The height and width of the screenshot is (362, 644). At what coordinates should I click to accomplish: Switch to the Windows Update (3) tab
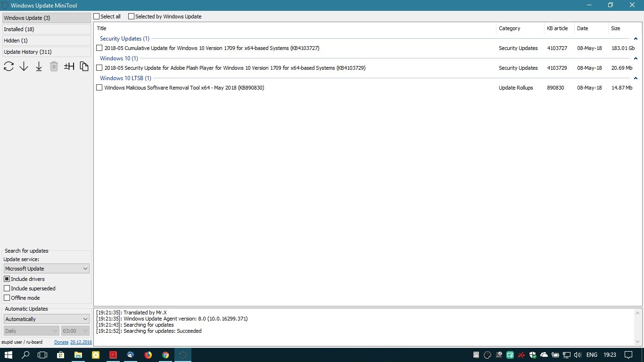click(x=47, y=18)
